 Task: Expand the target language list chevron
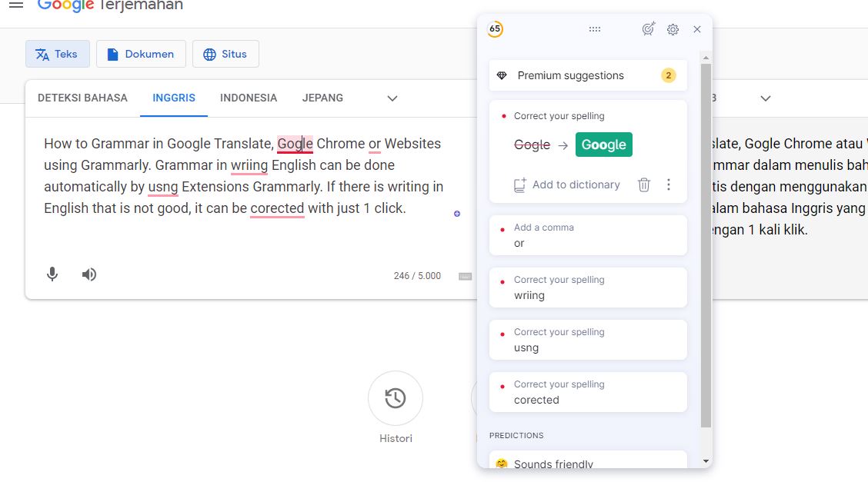[766, 98]
